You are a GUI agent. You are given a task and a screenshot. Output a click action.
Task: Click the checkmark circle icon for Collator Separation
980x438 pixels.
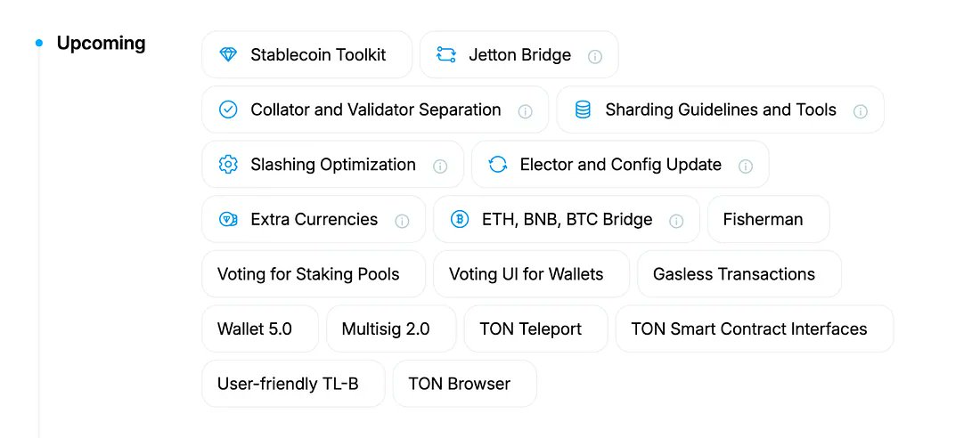coord(228,109)
